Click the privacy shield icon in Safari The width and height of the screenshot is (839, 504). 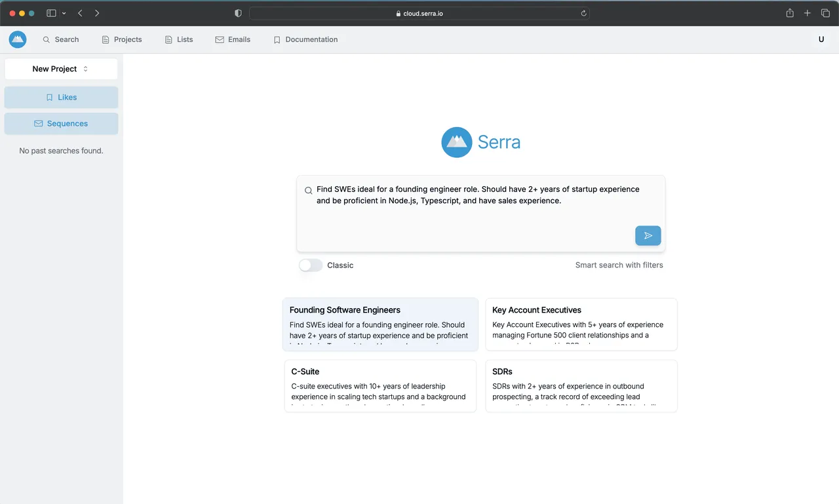click(238, 13)
